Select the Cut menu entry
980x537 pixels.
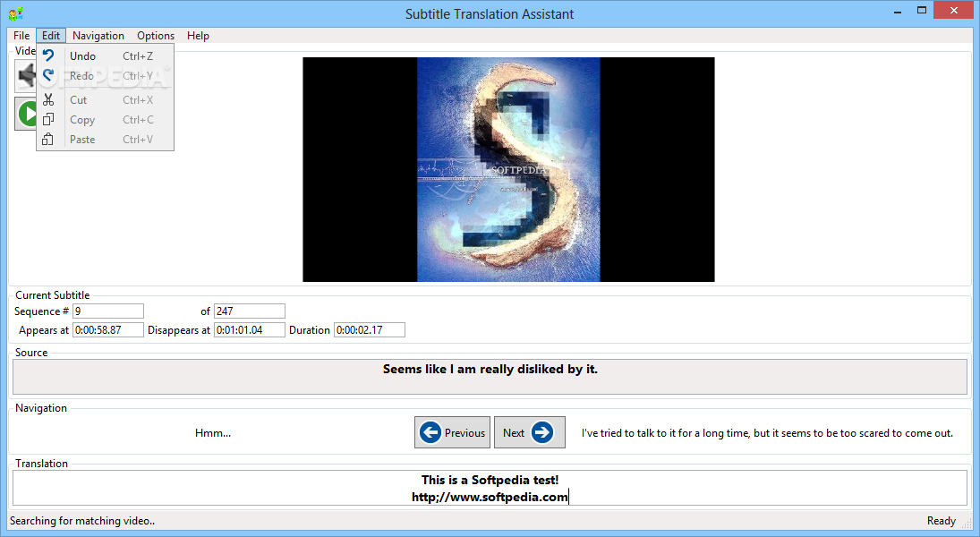coord(105,100)
